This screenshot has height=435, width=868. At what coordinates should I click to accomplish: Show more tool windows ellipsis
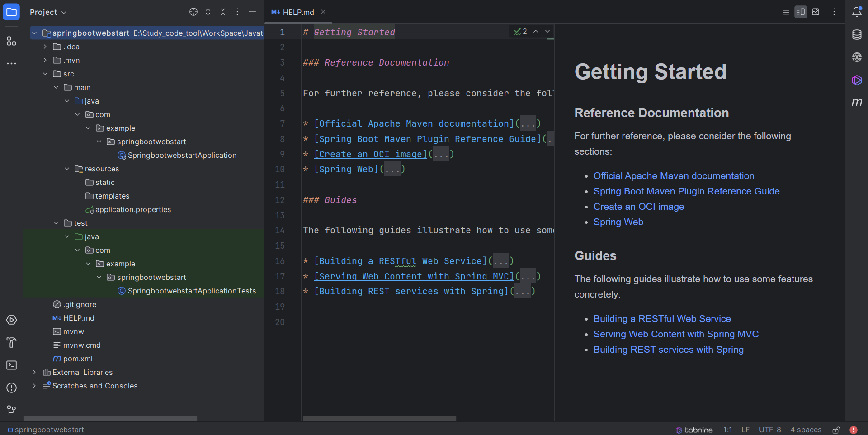[11, 63]
